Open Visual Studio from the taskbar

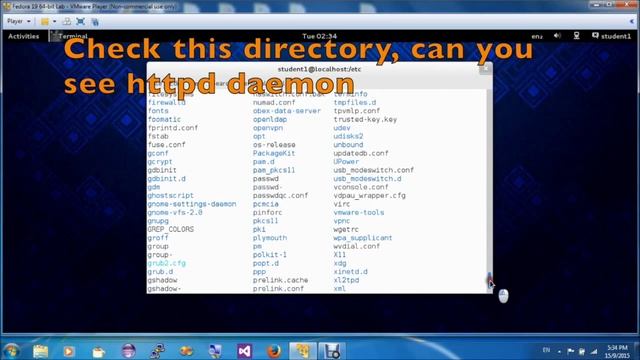(244, 351)
